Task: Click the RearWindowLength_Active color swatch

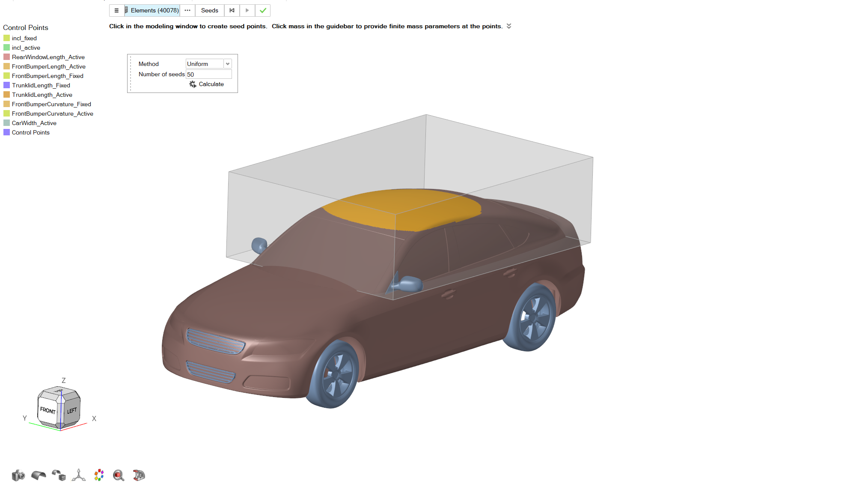Action: (6, 57)
